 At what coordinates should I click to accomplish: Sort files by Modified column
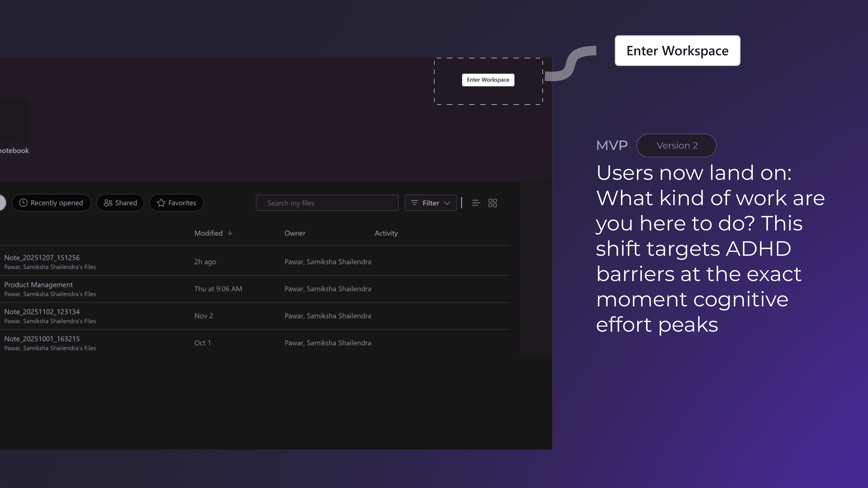(x=209, y=233)
